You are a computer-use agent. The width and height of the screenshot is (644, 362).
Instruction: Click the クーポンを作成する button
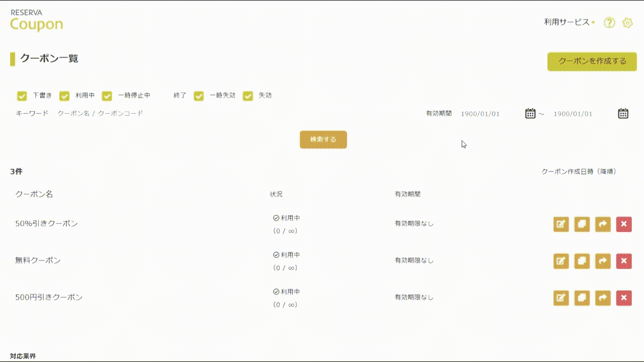point(592,61)
